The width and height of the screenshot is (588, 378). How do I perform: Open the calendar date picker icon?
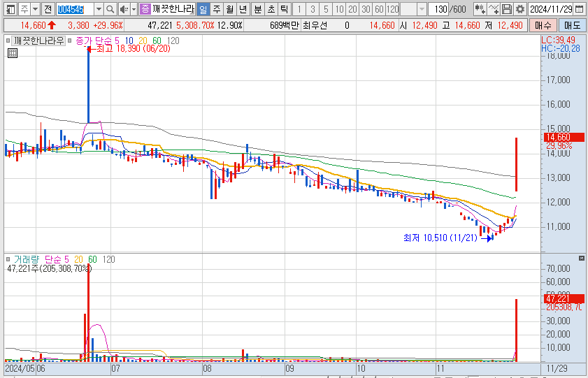tap(579, 9)
